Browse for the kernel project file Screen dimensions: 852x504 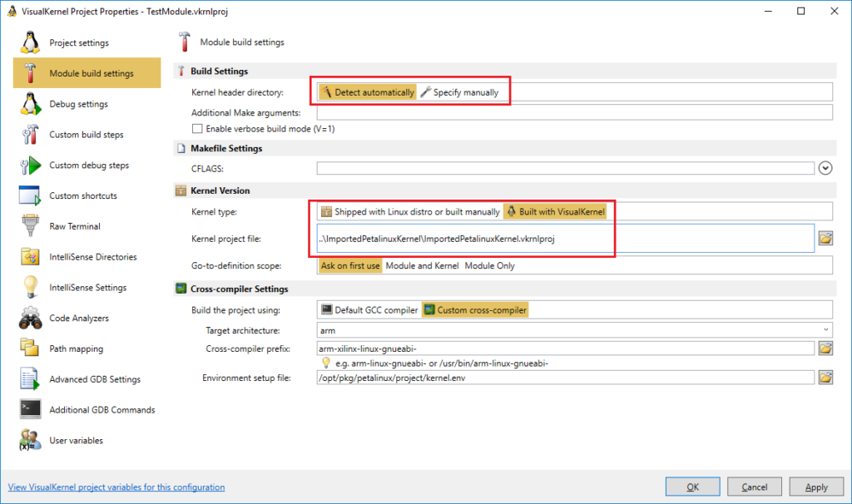826,238
